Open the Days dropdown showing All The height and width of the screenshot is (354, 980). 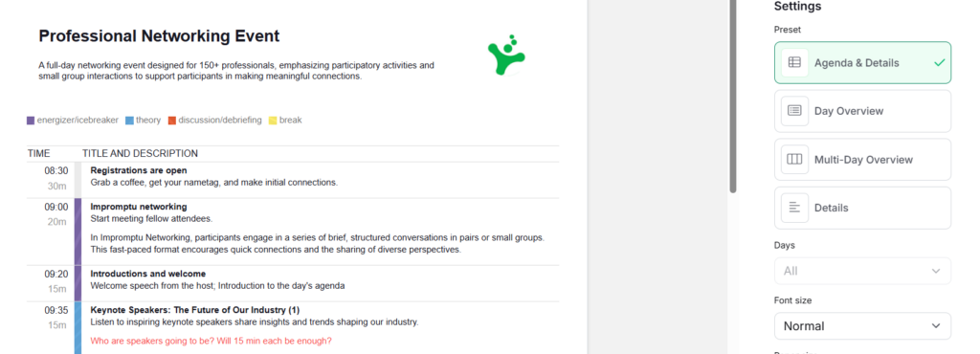pos(862,271)
